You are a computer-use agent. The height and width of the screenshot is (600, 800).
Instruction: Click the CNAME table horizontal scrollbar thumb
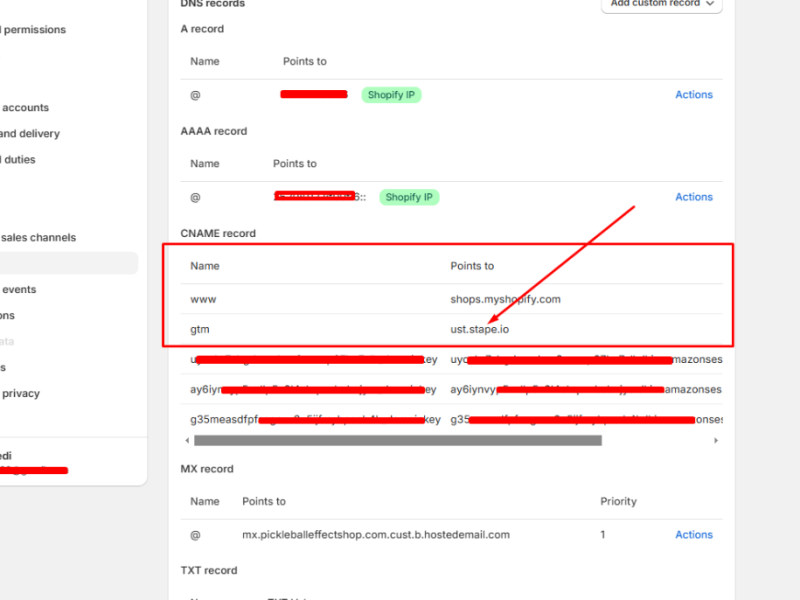398,440
